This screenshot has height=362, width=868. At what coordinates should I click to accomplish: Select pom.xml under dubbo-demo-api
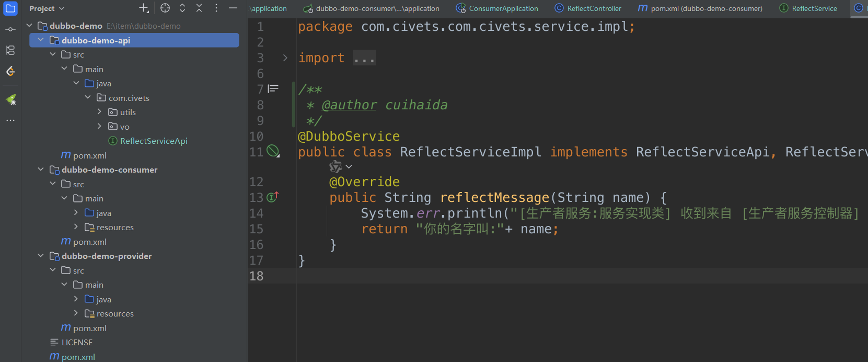tap(84, 155)
